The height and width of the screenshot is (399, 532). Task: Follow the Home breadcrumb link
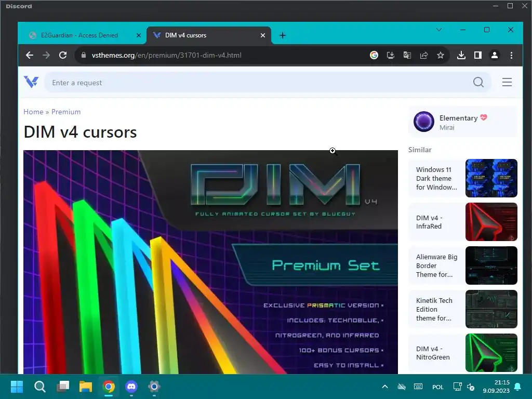pyautogui.click(x=33, y=112)
